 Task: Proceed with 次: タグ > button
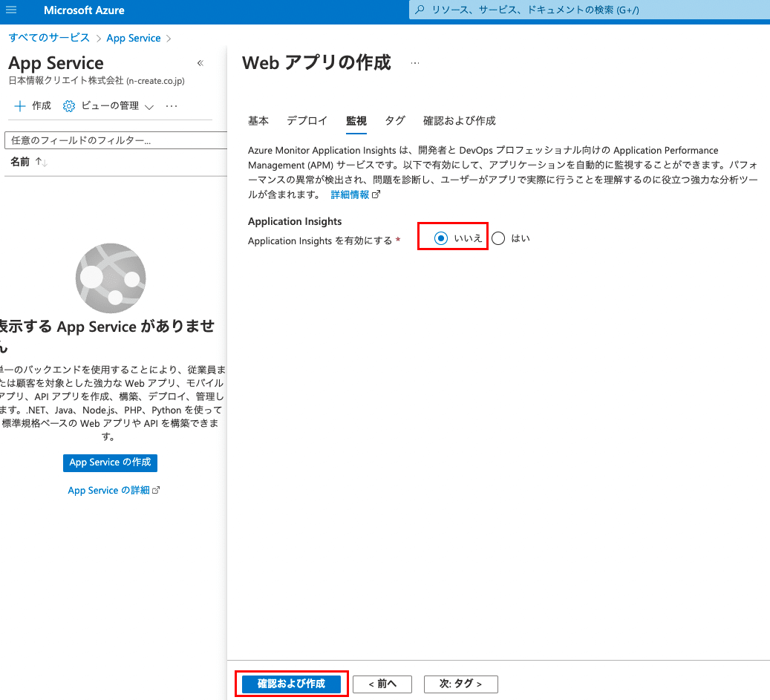pyautogui.click(x=460, y=684)
